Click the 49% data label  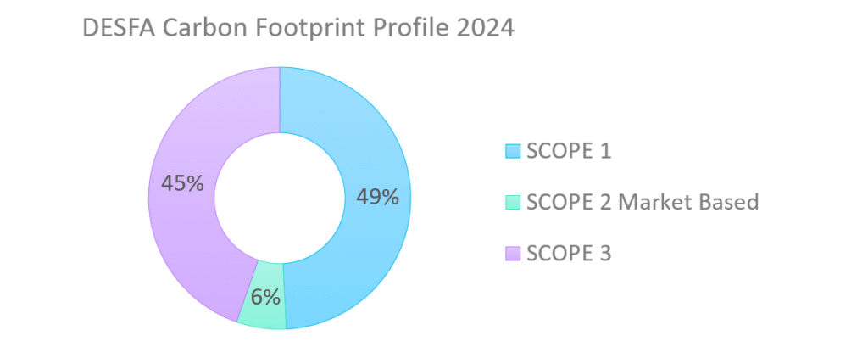[x=376, y=197]
